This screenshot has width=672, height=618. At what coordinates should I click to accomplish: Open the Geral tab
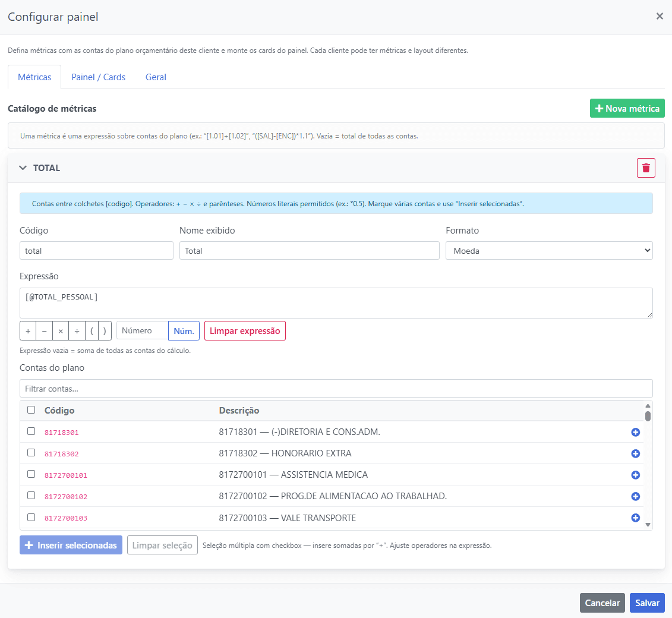pos(156,77)
